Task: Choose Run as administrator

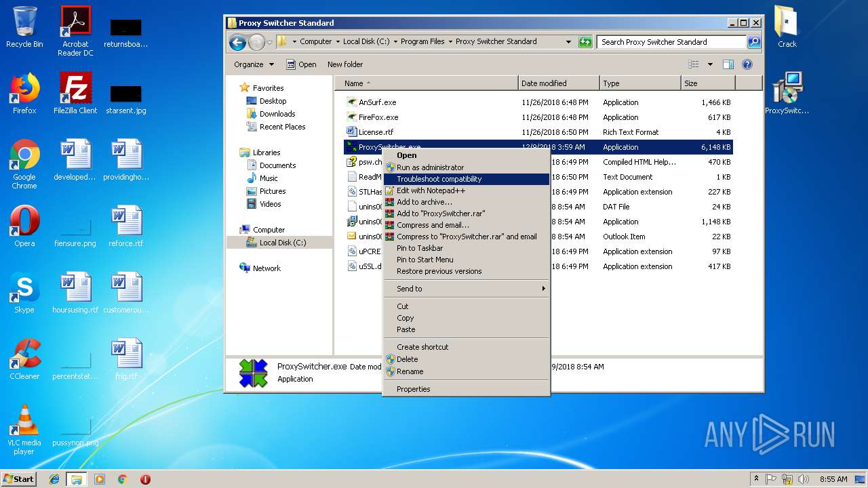Action: tap(466, 167)
